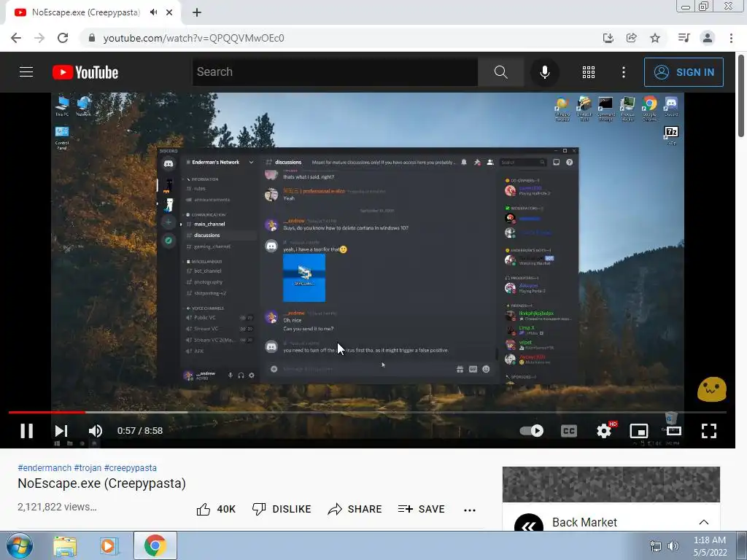Enter full screen mode
The height and width of the screenshot is (560, 747).
(x=709, y=430)
